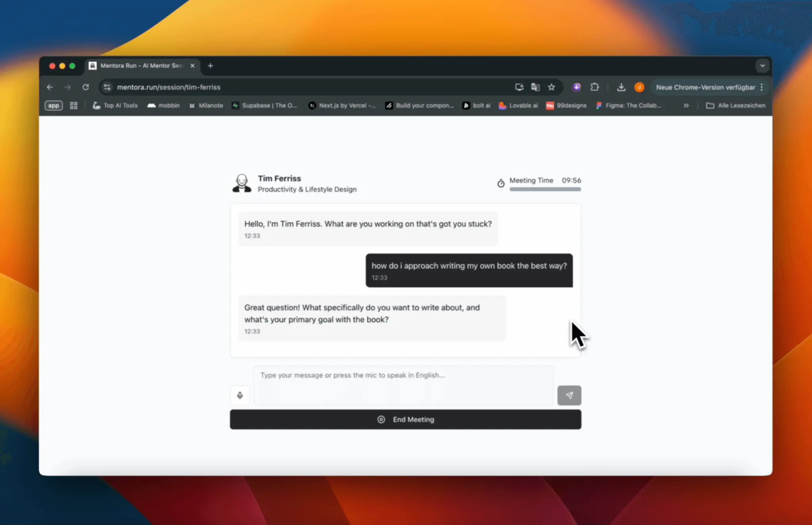
Task: Click the 09:56 meeting time value
Action: pyautogui.click(x=571, y=180)
